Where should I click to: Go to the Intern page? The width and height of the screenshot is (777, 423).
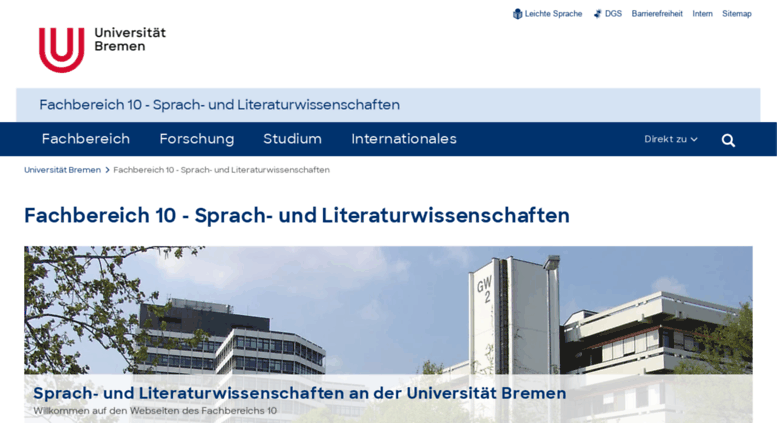702,14
